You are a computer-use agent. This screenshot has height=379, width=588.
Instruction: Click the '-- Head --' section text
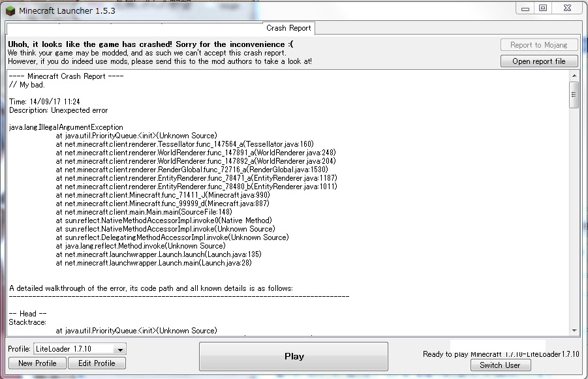[28, 313]
